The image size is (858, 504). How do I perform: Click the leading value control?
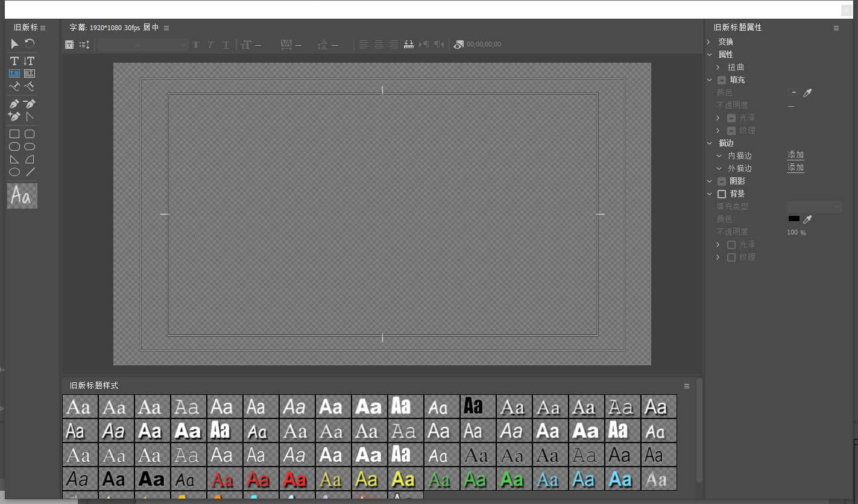(x=335, y=45)
